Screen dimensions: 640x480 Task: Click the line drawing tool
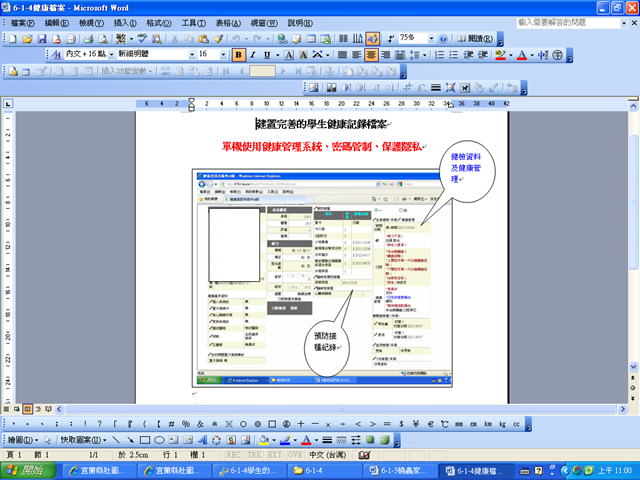tap(115, 439)
